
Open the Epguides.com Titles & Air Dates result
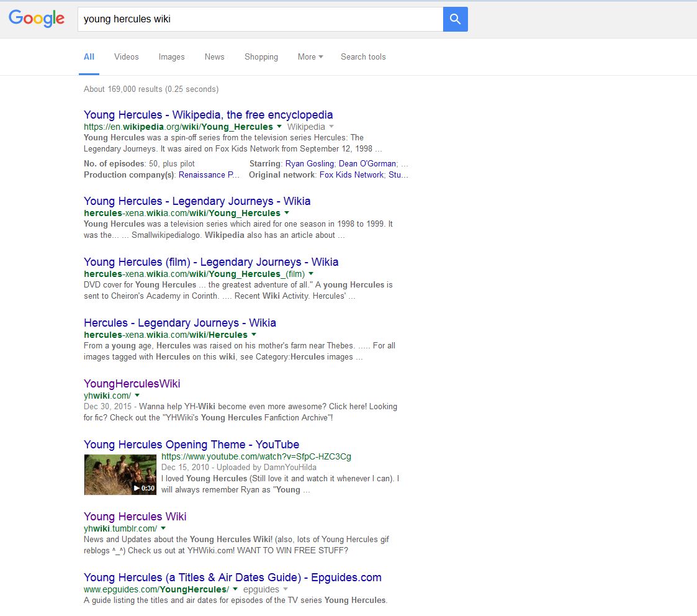click(x=232, y=577)
